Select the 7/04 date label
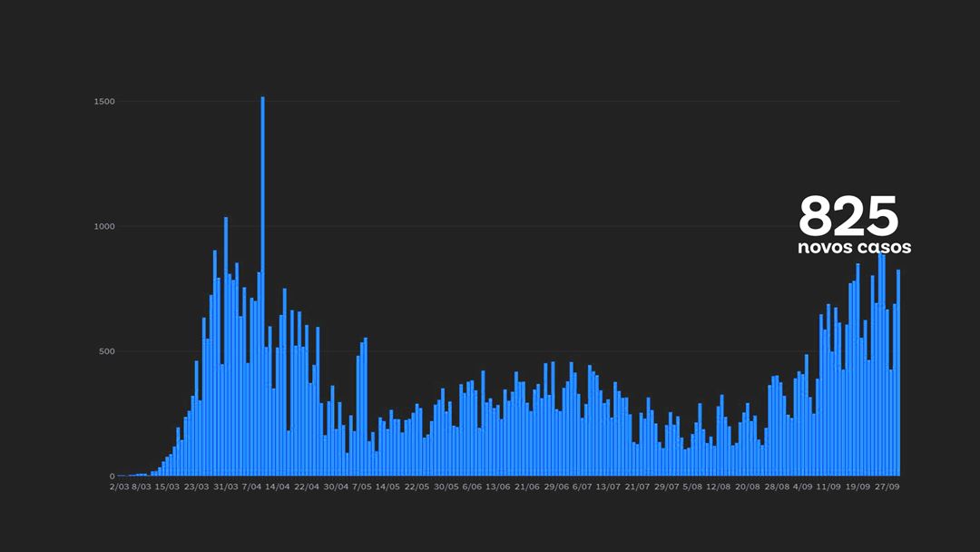Viewport: 980px width, 552px height. (x=251, y=487)
